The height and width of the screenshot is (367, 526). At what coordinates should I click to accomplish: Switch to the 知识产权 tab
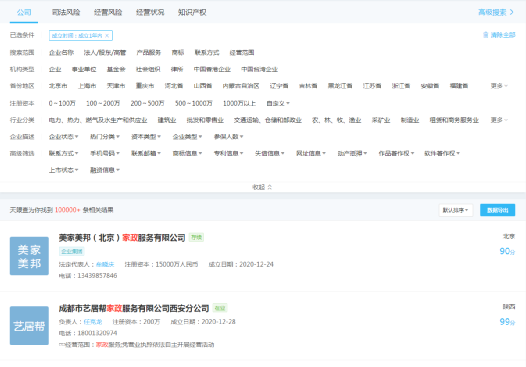(x=192, y=12)
